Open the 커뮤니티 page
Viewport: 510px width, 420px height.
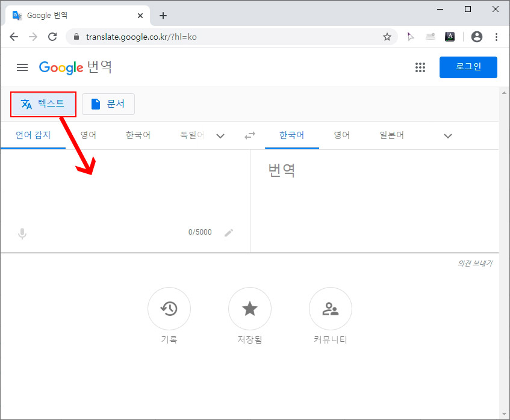click(331, 309)
